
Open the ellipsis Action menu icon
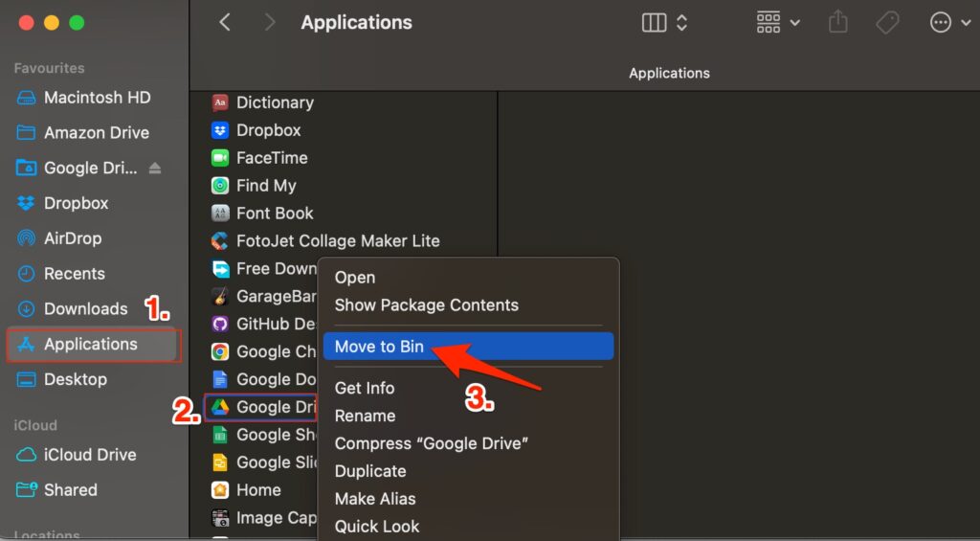pyautogui.click(x=941, y=23)
